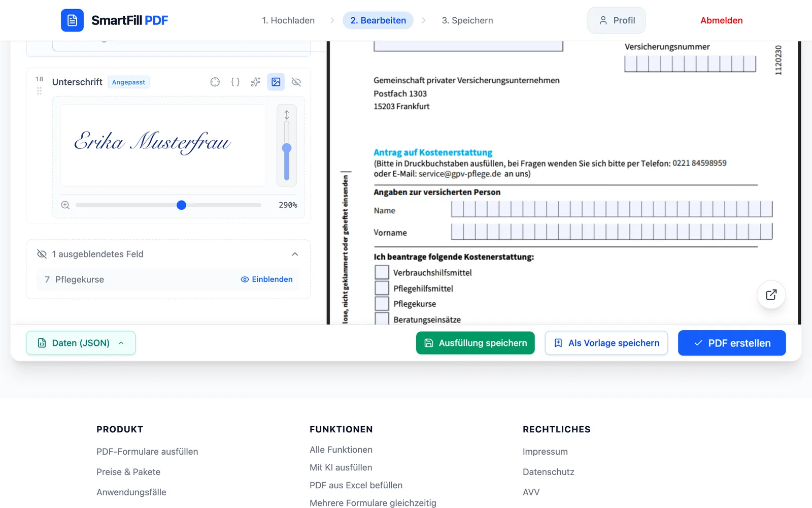This screenshot has height=508, width=812.
Task: Check the Pflegehilfsmittel checkbox in PDF
Action: (x=382, y=288)
